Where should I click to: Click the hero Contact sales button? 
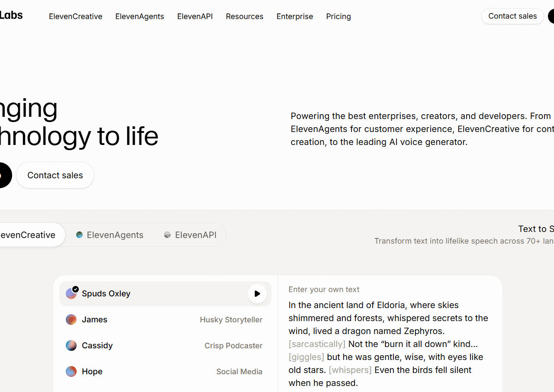[55, 175]
